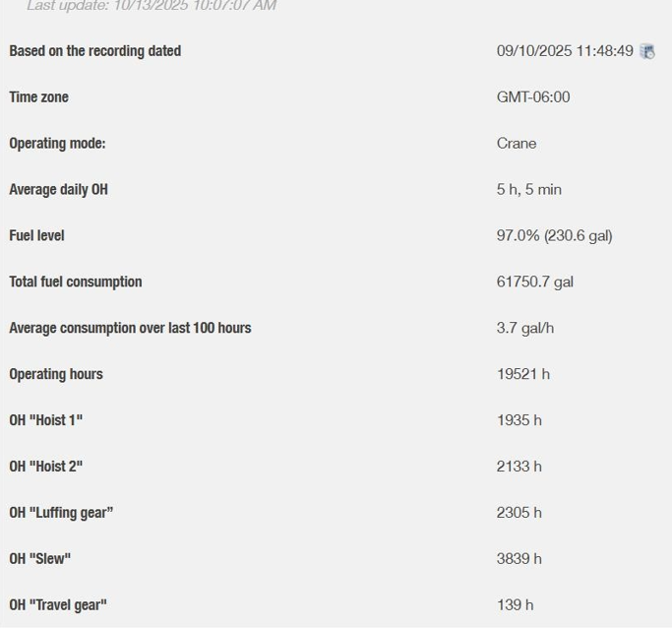Click the 'Total fuel consumption' label

coord(75,283)
